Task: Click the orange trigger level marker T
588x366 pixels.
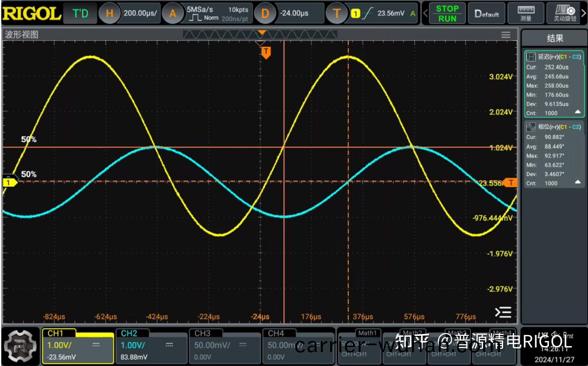Action: (x=511, y=183)
